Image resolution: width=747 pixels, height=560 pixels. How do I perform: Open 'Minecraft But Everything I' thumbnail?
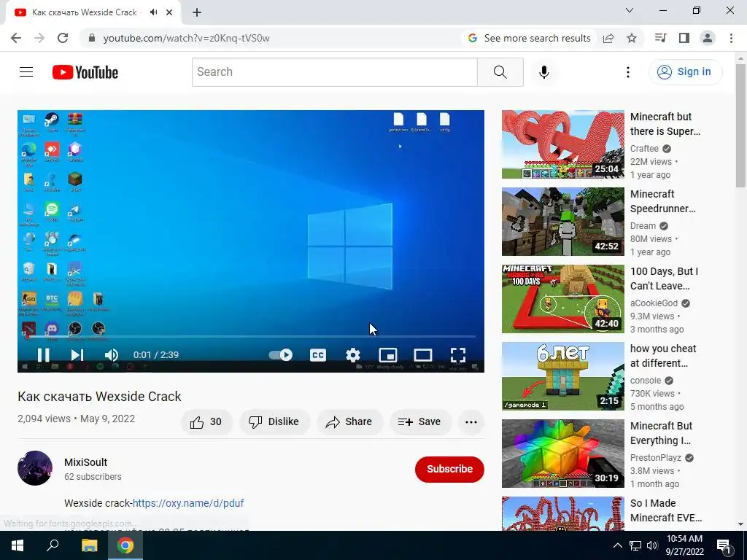coord(562,454)
